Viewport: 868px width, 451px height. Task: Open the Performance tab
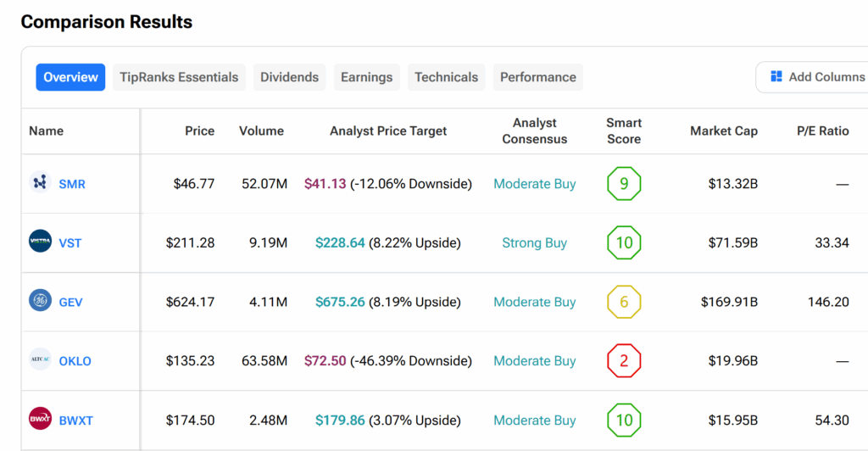[538, 77]
